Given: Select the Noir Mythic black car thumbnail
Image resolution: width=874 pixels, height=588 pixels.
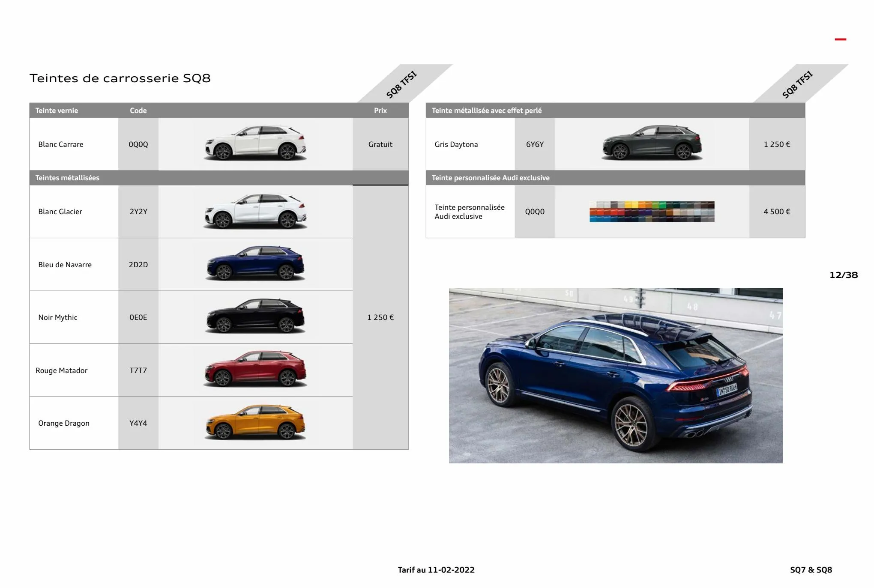Looking at the screenshot, I should (x=255, y=316).
